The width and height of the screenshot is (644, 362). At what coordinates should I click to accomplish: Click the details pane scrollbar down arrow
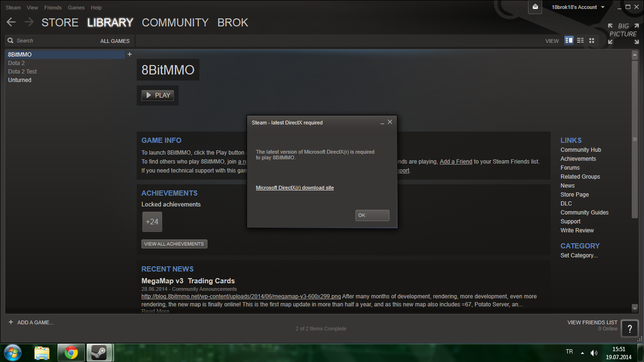tap(635, 308)
